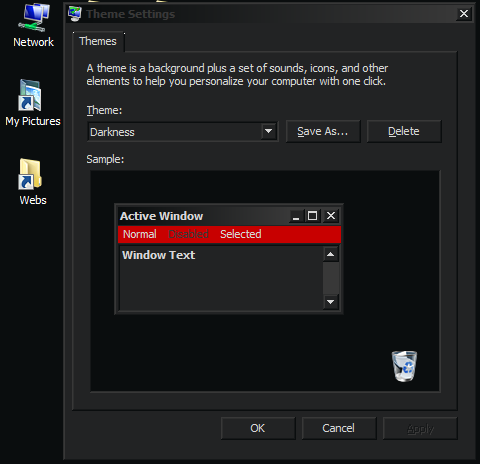The width and height of the screenshot is (480, 464).
Task: Click the sample window minimize icon
Action: point(296,216)
